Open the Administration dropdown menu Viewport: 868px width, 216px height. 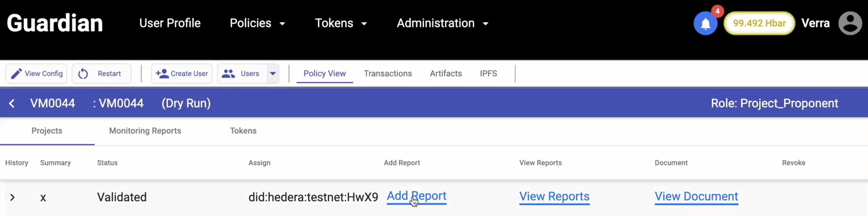[442, 23]
